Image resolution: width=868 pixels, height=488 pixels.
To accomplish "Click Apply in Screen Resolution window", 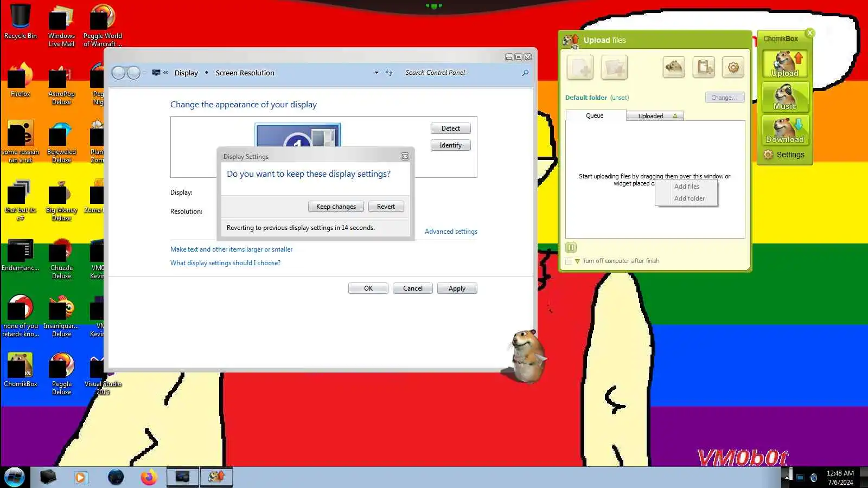I will pos(457,288).
